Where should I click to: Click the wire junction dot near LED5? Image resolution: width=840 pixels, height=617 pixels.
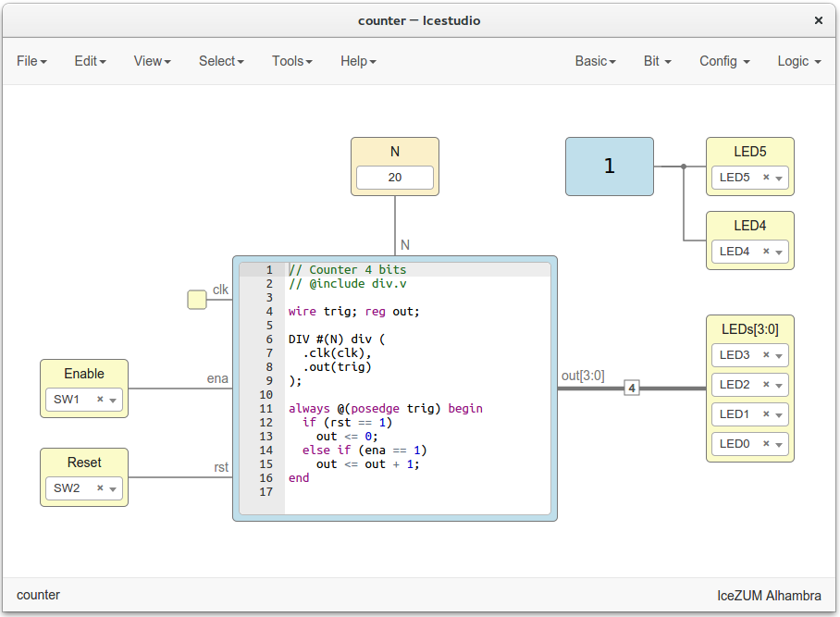pos(684,167)
